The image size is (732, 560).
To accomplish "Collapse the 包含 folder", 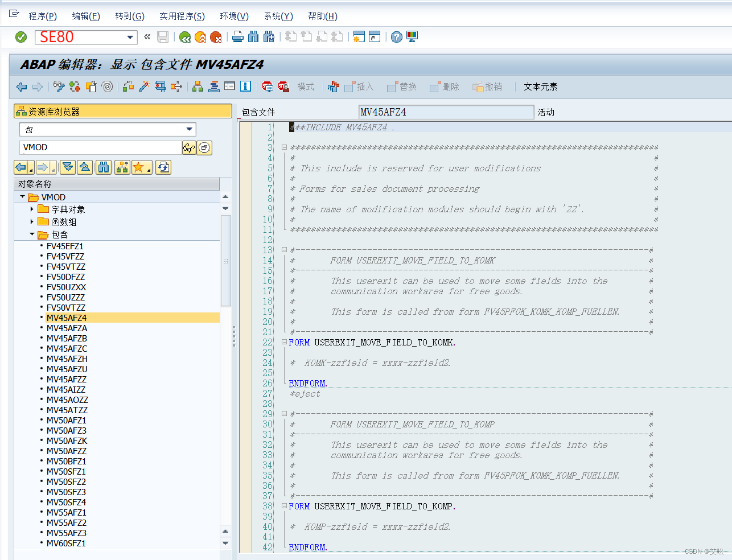I will tap(32, 234).
